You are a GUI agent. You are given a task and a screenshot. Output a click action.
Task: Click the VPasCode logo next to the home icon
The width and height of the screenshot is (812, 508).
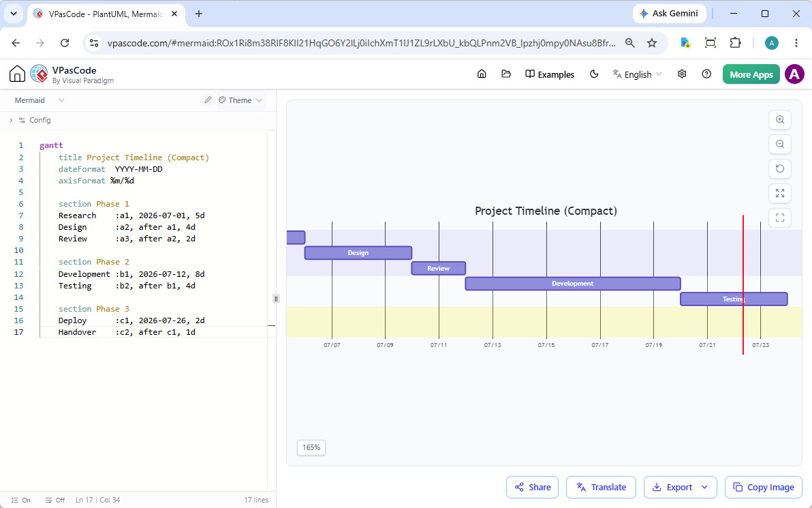(40, 74)
